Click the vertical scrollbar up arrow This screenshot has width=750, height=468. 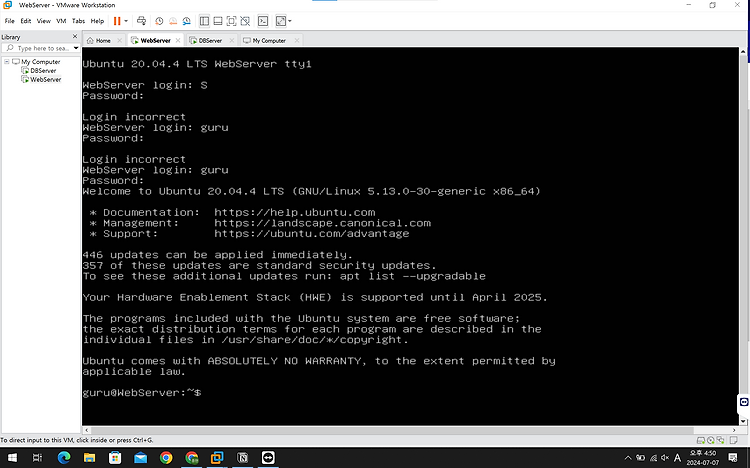tap(743, 51)
